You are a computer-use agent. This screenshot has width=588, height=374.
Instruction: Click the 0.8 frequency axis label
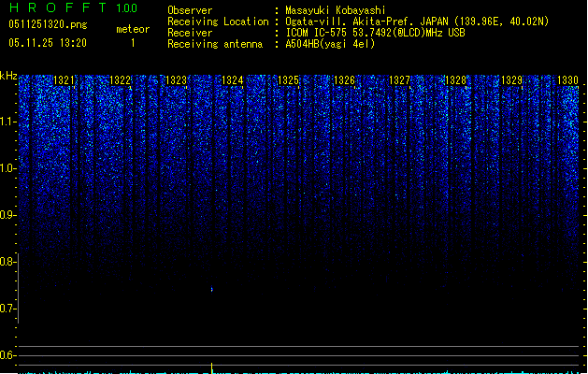point(7,262)
